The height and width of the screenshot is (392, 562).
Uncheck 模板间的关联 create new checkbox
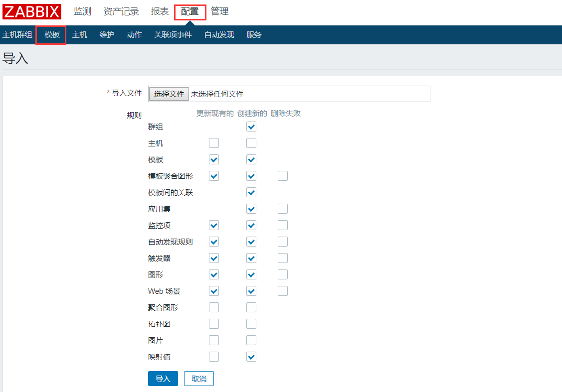click(x=251, y=192)
